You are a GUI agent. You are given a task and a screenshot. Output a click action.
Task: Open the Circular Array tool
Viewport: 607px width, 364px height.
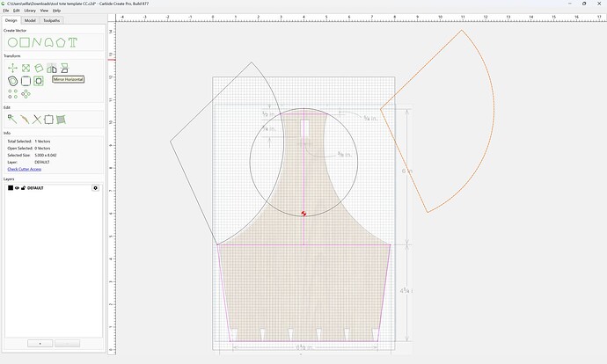click(x=26, y=94)
